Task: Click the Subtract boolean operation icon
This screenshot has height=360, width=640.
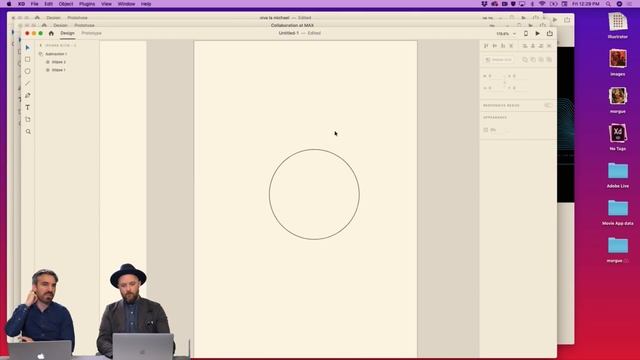Action: (533, 60)
